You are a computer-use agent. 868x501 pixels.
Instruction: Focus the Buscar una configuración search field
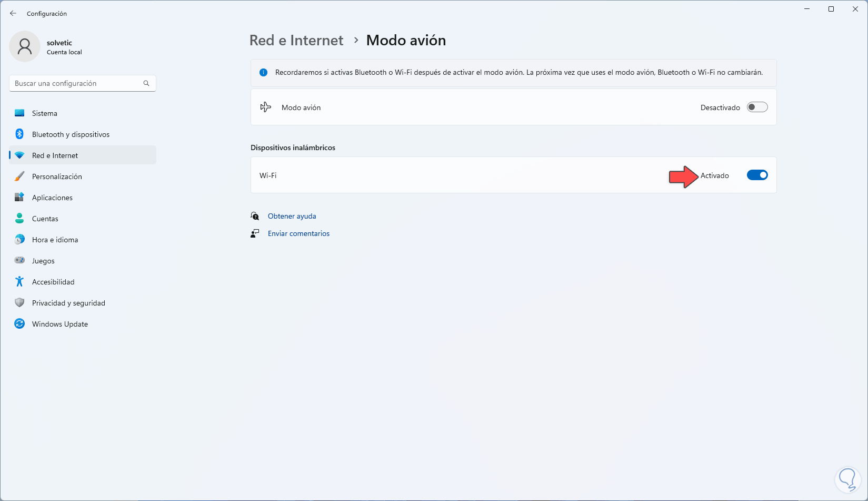tap(76, 83)
